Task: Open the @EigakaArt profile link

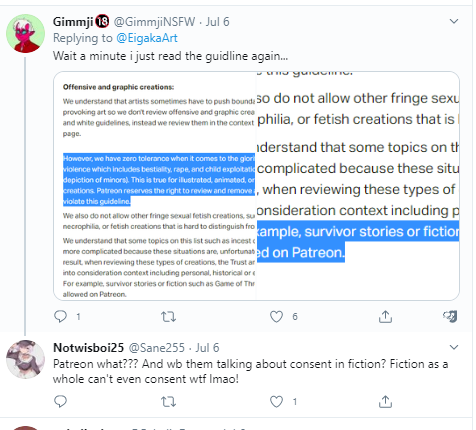Action: (x=147, y=38)
